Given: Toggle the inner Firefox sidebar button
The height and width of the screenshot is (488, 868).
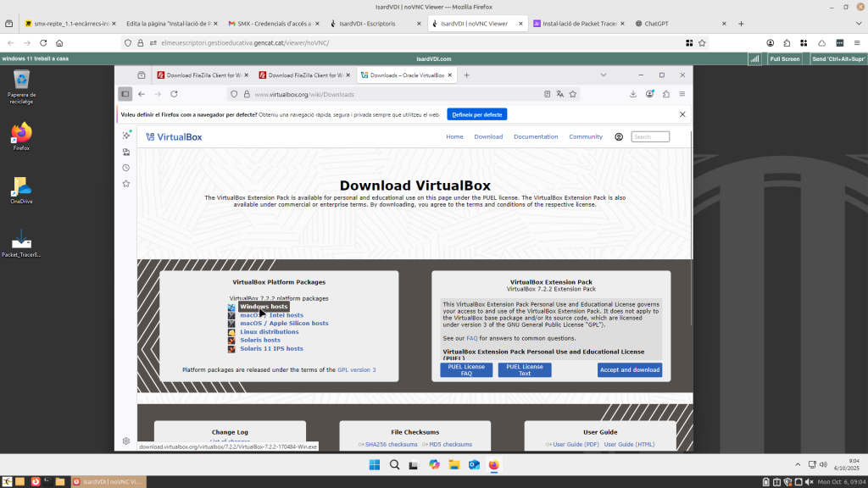Looking at the screenshot, I should [x=125, y=94].
